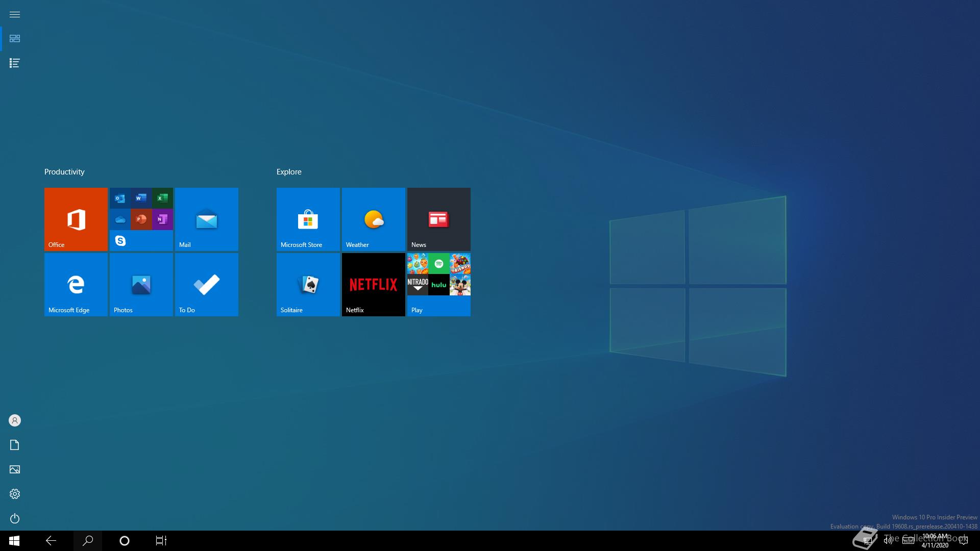
Task: Open the Weather tile
Action: point(374,219)
